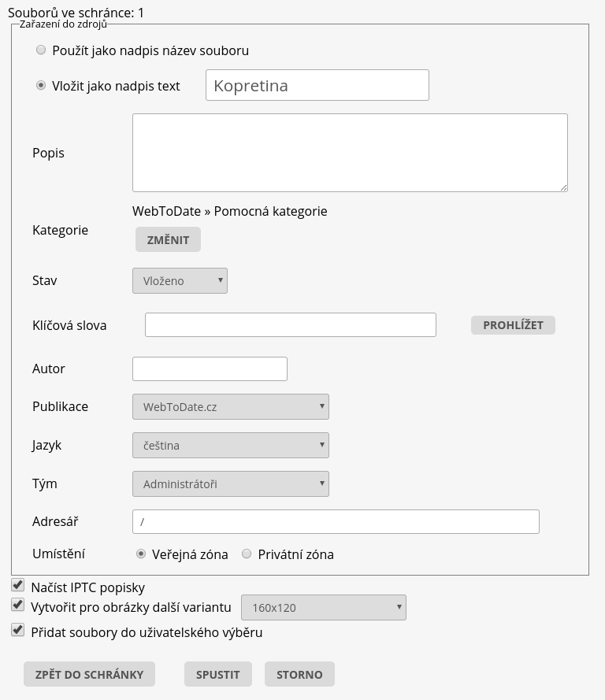Choose the 'Privátní zóna' radio option
The height and width of the screenshot is (700, 605).
[x=247, y=554]
